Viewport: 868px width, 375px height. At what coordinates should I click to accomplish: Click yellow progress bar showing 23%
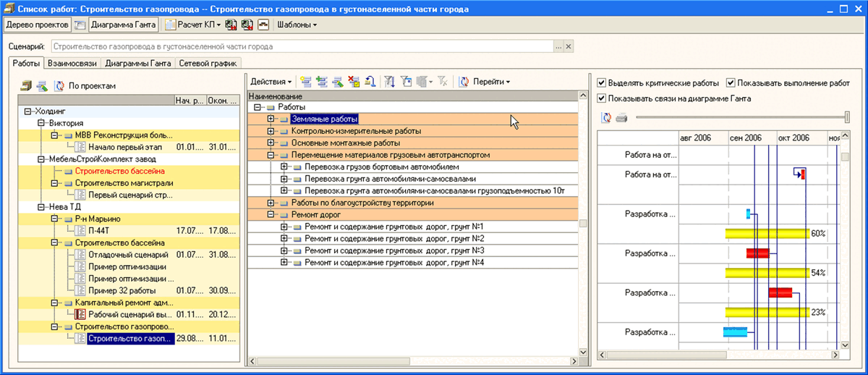pyautogui.click(x=767, y=312)
